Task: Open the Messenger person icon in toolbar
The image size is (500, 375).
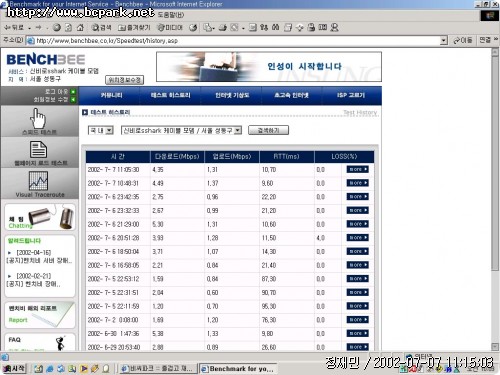Action: [334, 28]
